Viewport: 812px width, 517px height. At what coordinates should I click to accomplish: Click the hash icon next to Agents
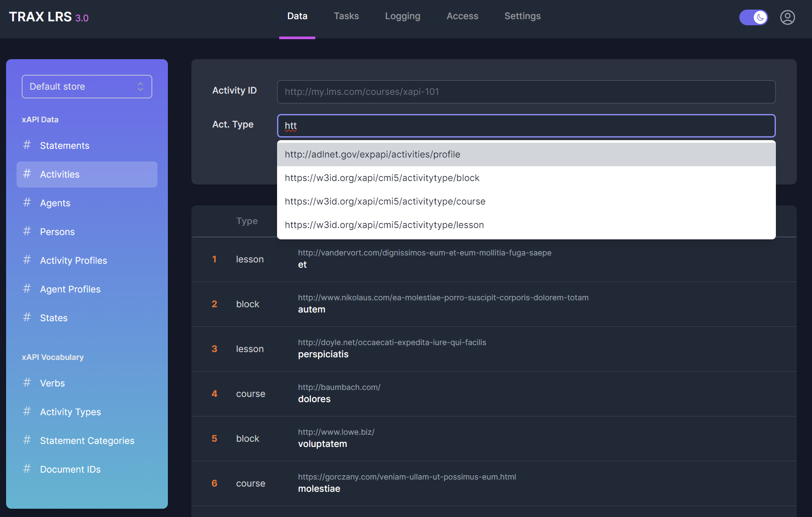[27, 202]
